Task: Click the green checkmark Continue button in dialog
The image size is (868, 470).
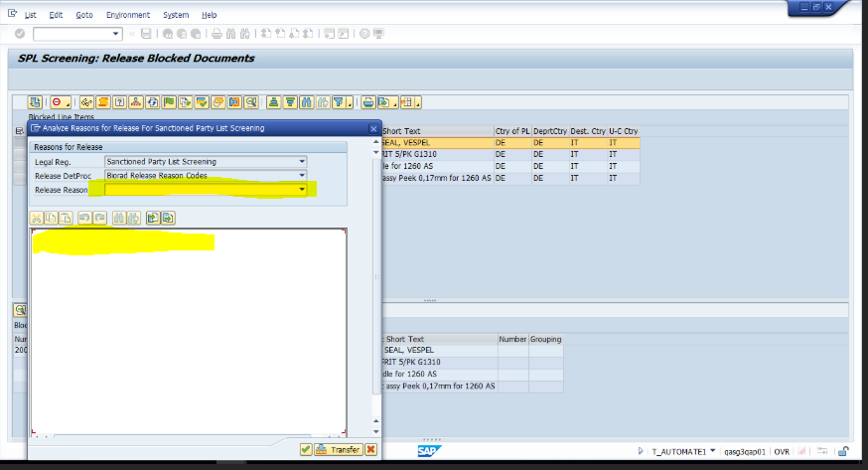Action: click(306, 449)
